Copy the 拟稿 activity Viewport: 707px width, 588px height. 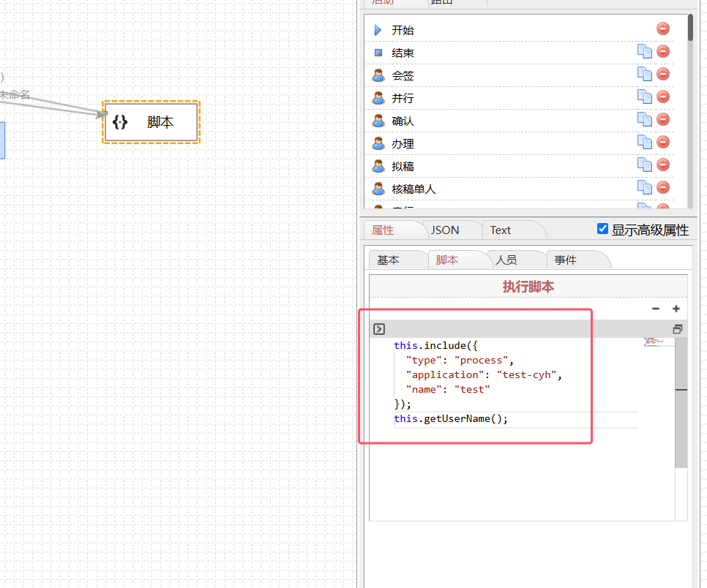(644, 165)
